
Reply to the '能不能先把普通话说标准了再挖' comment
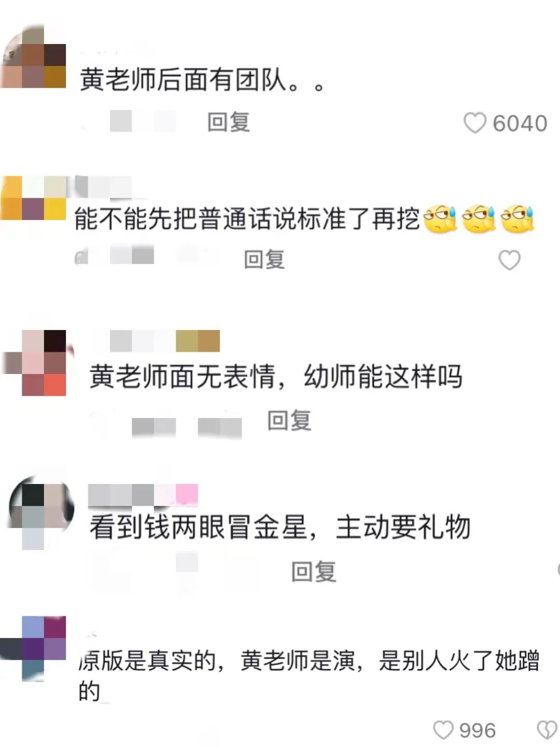(x=264, y=259)
